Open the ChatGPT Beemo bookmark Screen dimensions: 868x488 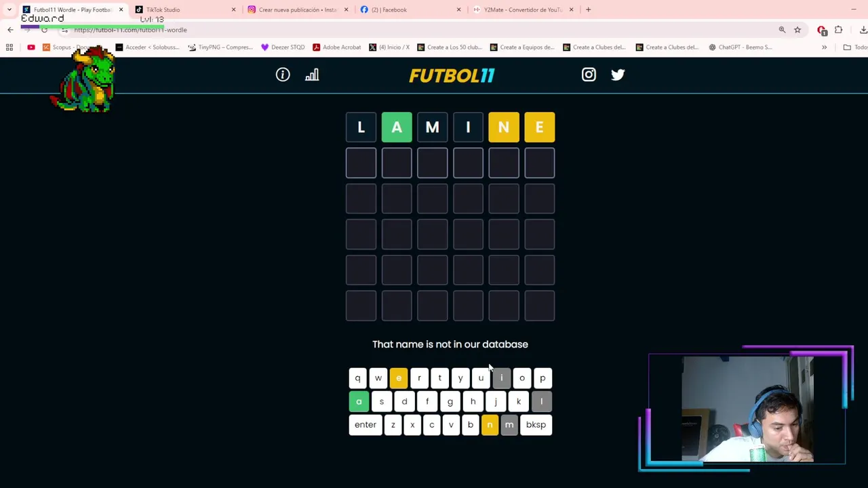coord(740,47)
